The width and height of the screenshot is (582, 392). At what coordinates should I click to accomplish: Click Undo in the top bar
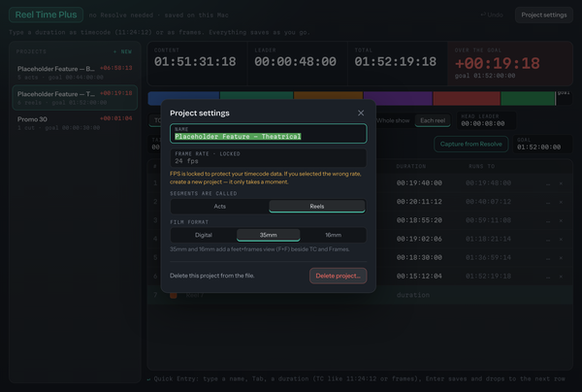[x=492, y=15]
